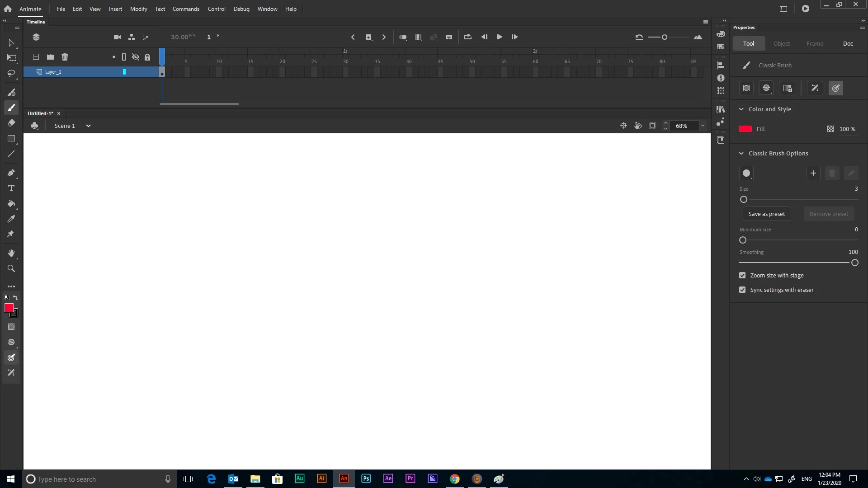This screenshot has width=868, height=488.
Task: Select the Eraser tool
Action: 11,123
